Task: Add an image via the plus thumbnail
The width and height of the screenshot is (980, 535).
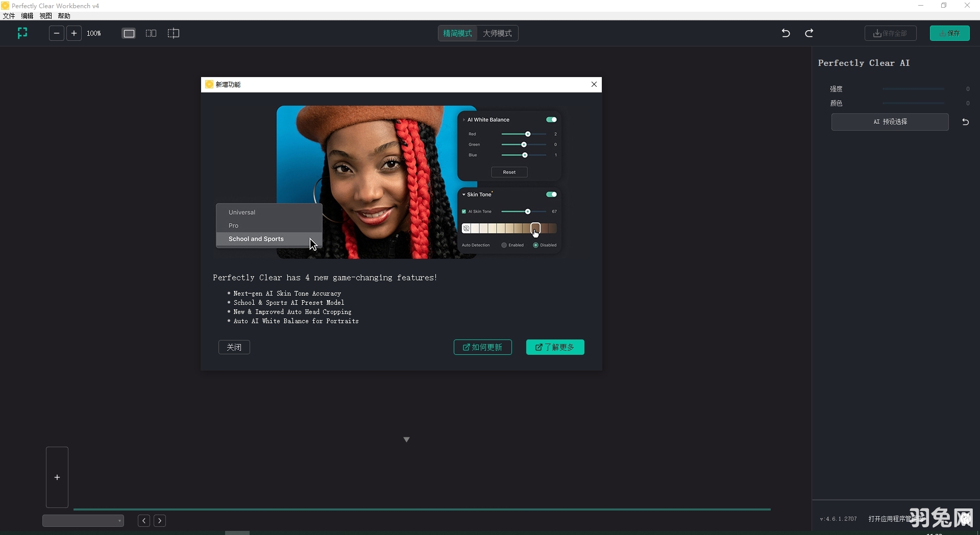Action: pyautogui.click(x=57, y=477)
